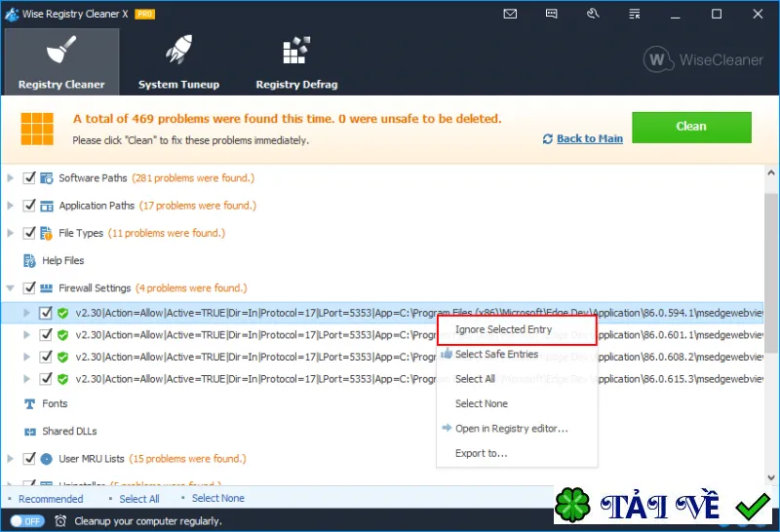Click green safe shield on 86.0.608.2 entry
Image resolution: width=780 pixels, height=532 pixels.
[x=62, y=357]
